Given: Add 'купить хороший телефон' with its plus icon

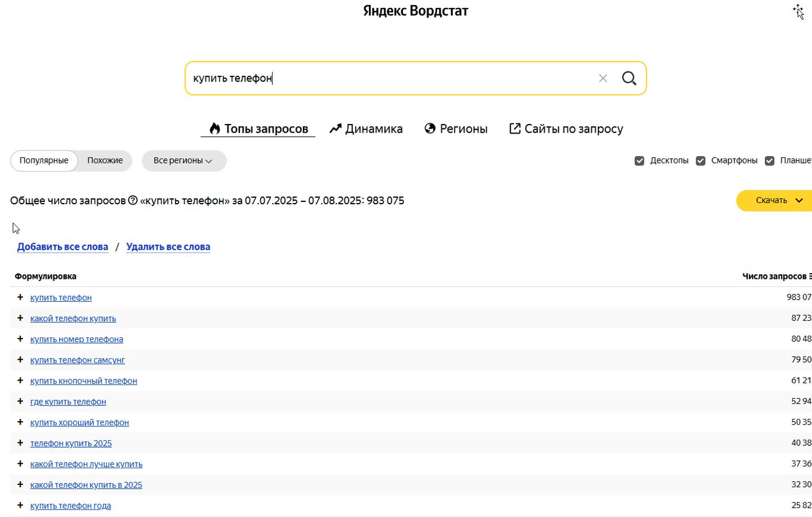Looking at the screenshot, I should click(x=20, y=422).
